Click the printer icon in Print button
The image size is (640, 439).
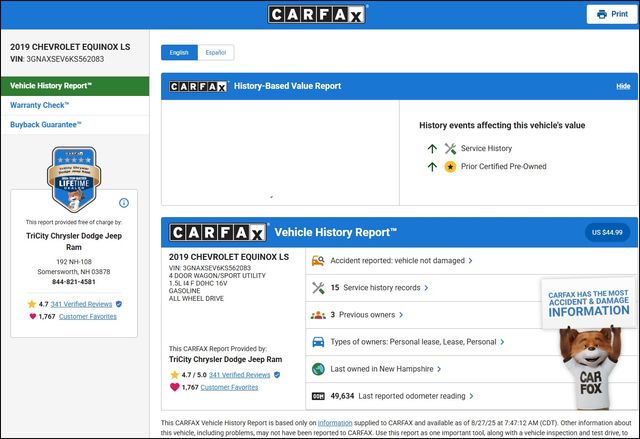pos(602,14)
